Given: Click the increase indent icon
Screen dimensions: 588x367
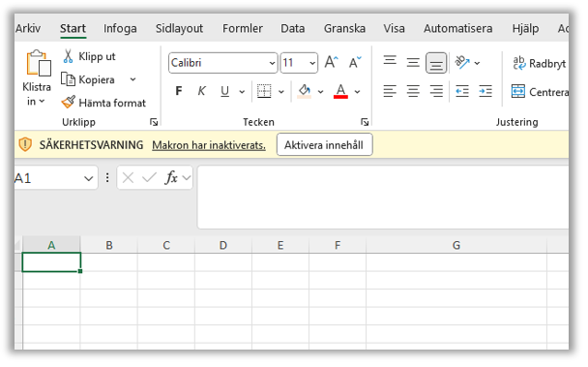Looking at the screenshot, I should click(x=485, y=91).
